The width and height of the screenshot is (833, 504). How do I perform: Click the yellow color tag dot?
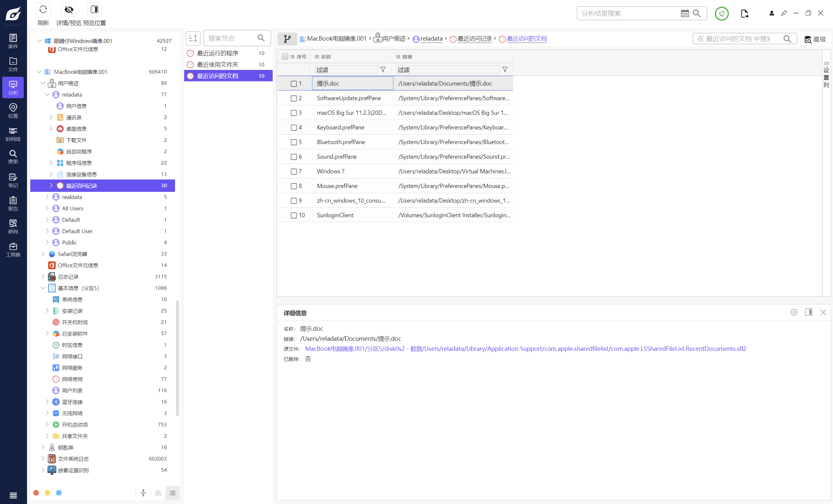(x=47, y=493)
